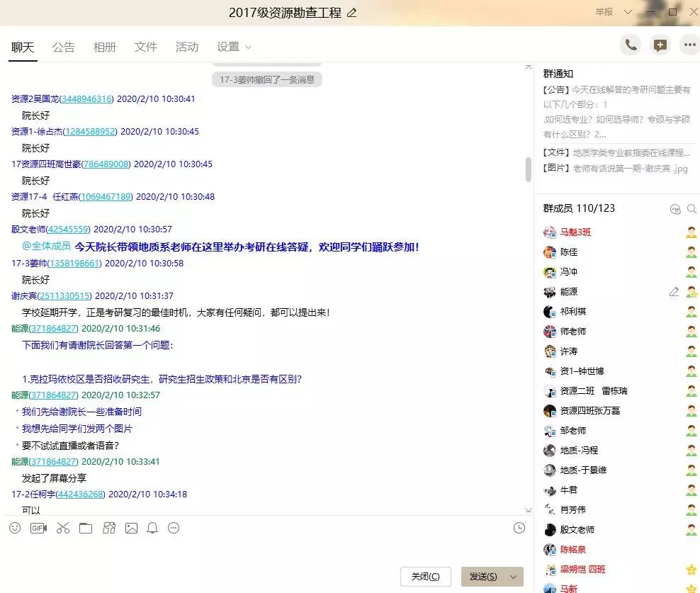Open the 发送 button dropdown arrow

coord(514,577)
